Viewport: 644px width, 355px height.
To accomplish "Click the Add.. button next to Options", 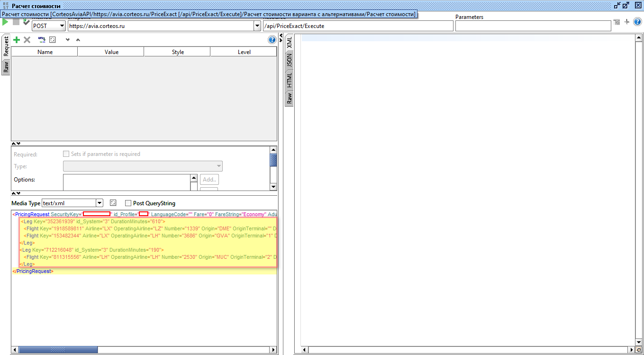I will point(209,180).
